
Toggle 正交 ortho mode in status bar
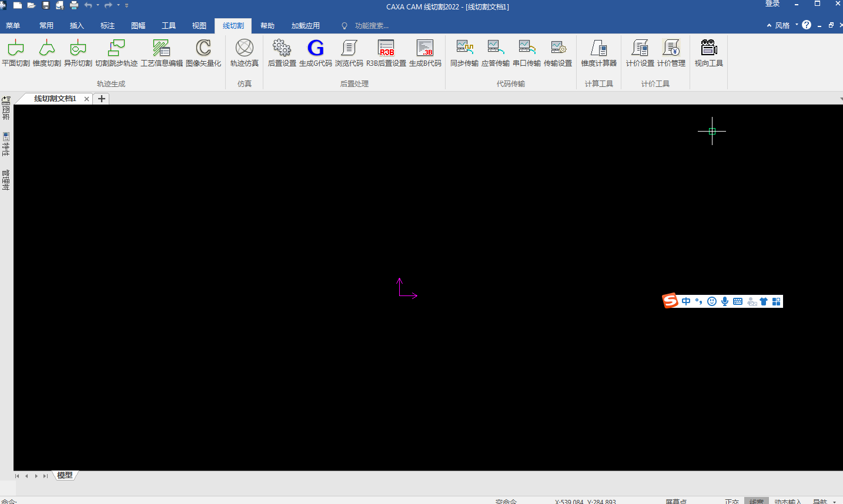click(732, 501)
